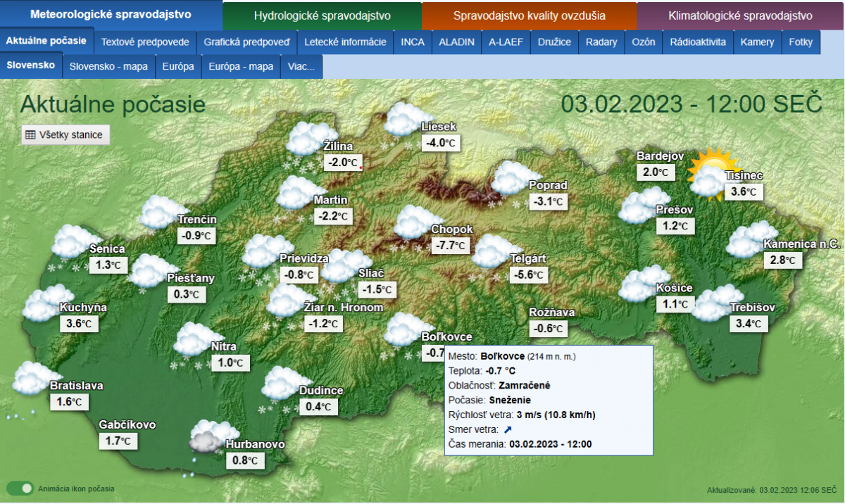
Task: Click the rainy cloud icon at Bratislava
Action: pos(32,380)
